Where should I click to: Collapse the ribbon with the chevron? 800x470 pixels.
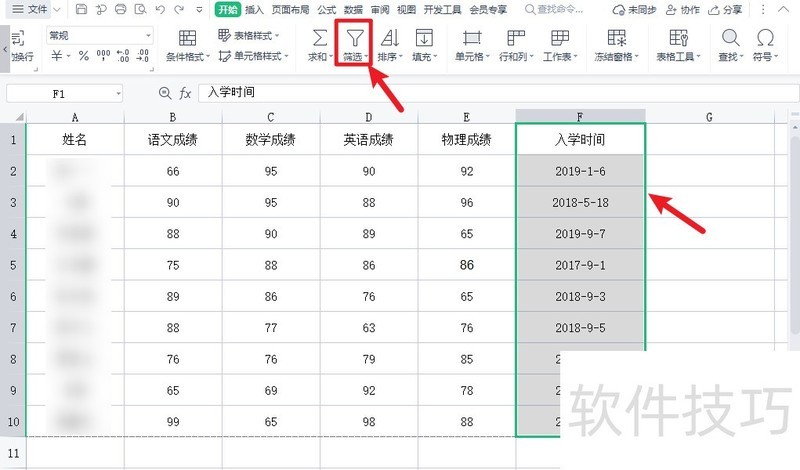pyautogui.click(x=783, y=10)
